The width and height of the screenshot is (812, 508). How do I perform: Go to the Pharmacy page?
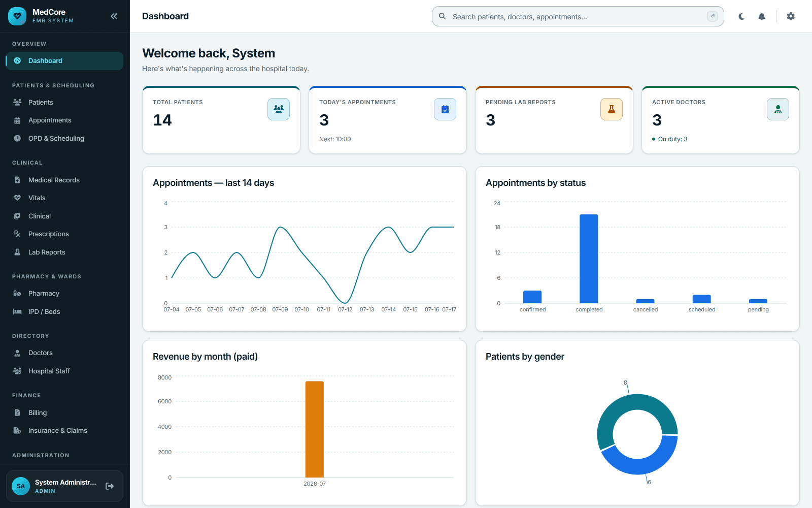click(64, 294)
